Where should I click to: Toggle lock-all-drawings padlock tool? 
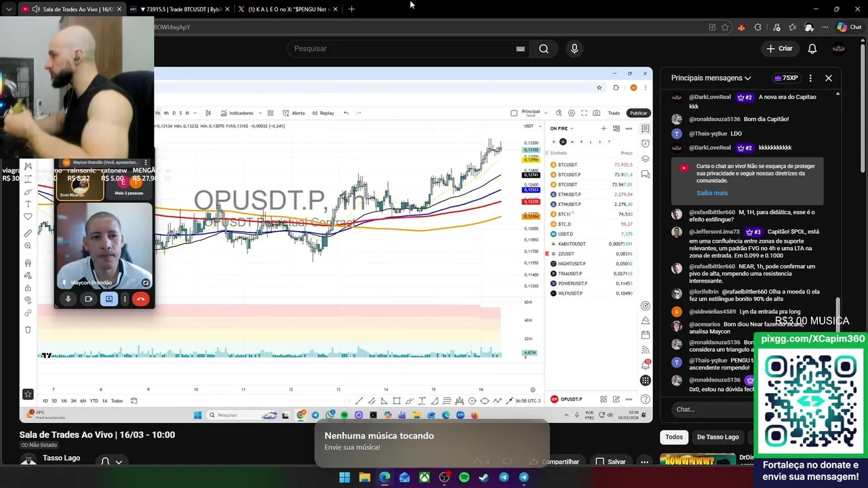(x=28, y=287)
